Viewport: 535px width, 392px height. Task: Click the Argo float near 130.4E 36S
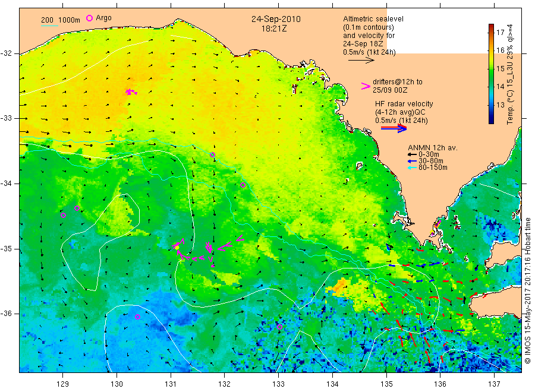pos(137,317)
